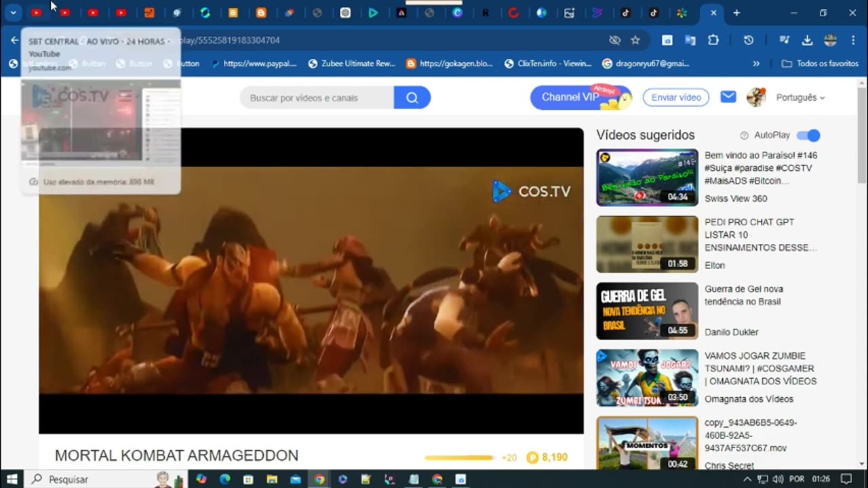Open browser history clock icon

(x=749, y=40)
